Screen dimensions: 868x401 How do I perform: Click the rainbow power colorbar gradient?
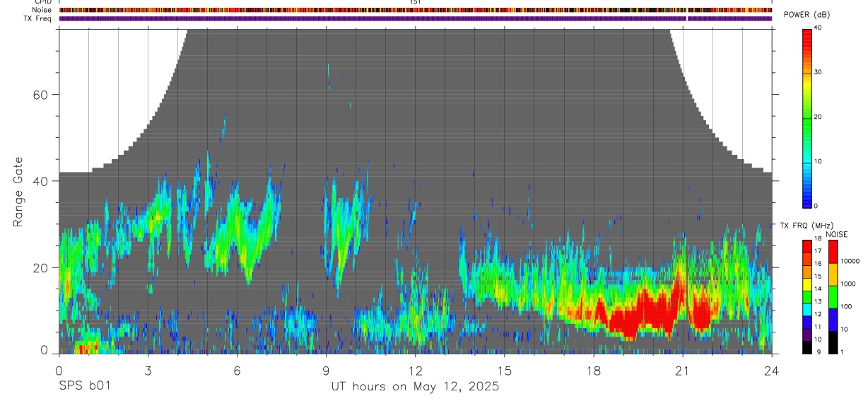807,117
